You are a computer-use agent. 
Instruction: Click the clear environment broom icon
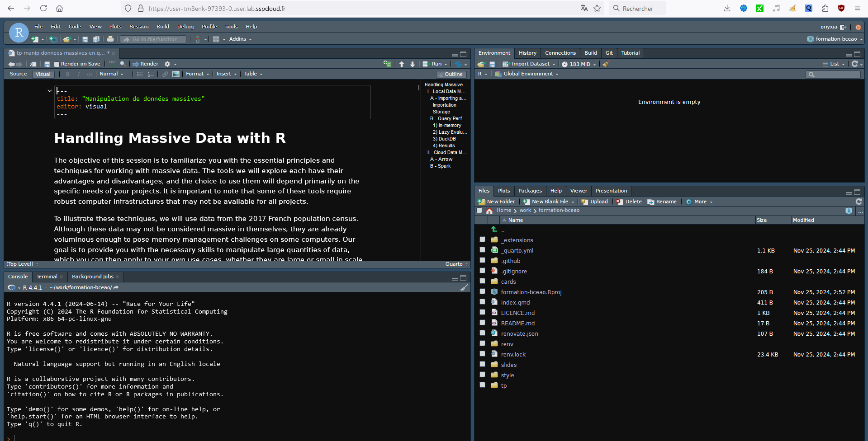(x=606, y=64)
